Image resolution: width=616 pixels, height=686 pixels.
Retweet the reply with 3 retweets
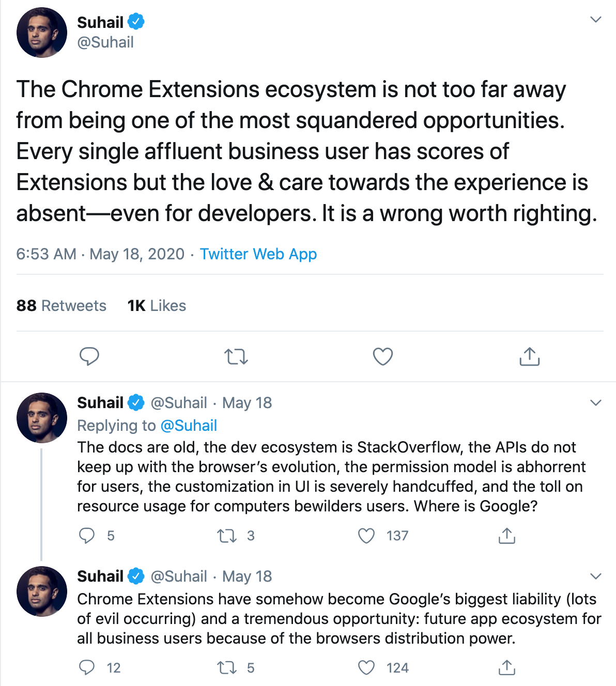pos(227,536)
